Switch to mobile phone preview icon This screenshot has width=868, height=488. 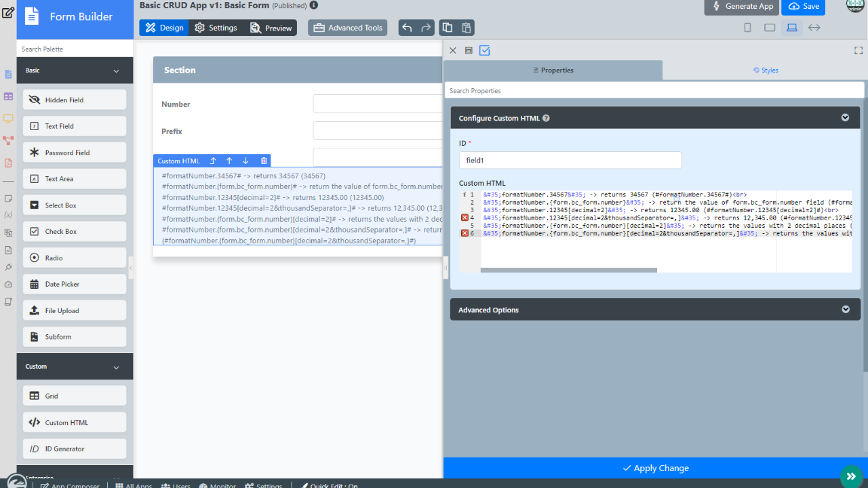pos(747,28)
